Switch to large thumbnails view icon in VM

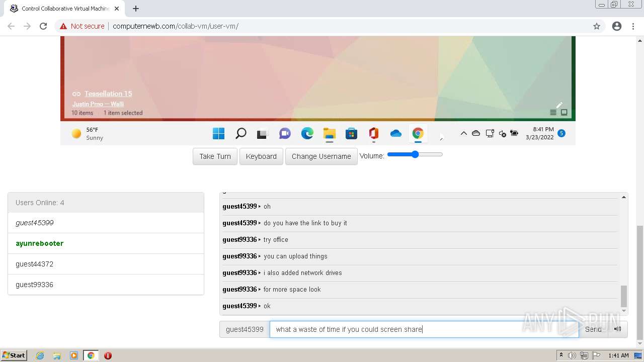(564, 113)
